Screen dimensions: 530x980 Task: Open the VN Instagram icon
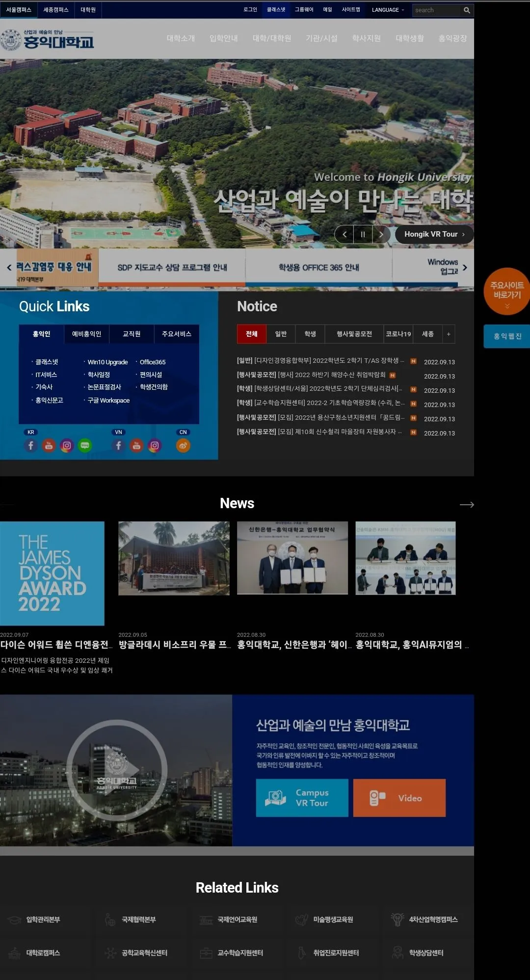[x=155, y=445]
